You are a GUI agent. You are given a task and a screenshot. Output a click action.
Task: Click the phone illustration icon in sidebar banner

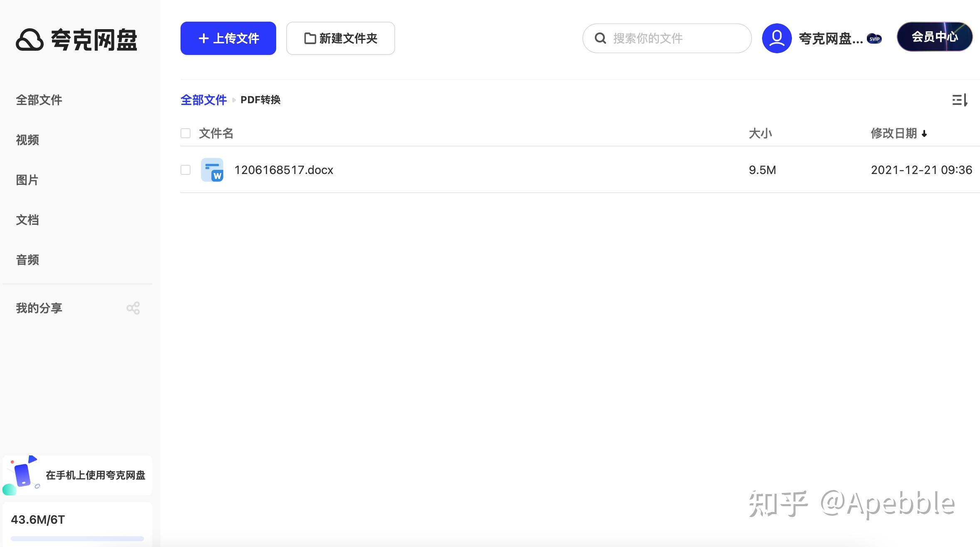tap(22, 475)
